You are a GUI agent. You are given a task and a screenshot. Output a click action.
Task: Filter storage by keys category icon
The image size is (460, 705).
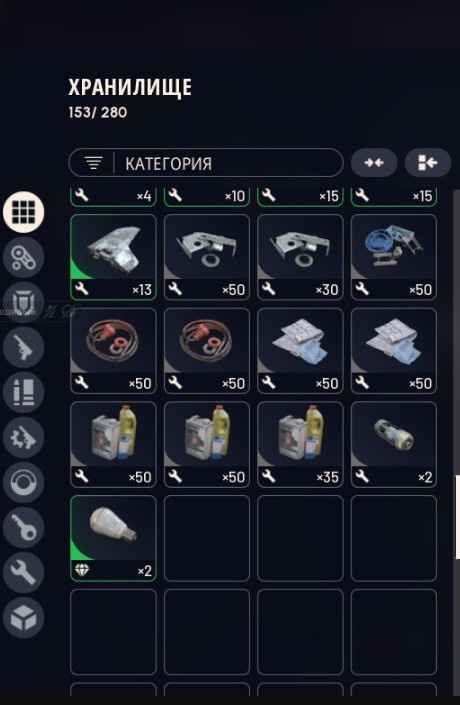(23, 527)
